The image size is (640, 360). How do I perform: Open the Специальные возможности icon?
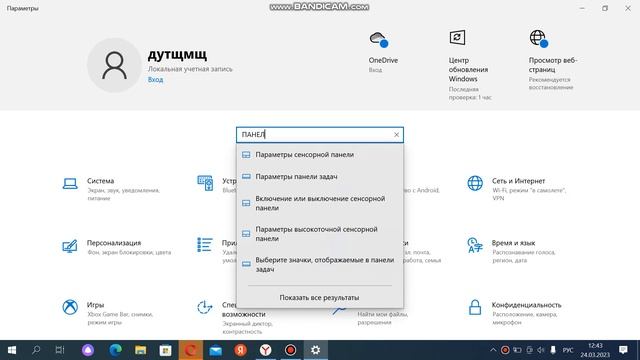pyautogui.click(x=204, y=307)
